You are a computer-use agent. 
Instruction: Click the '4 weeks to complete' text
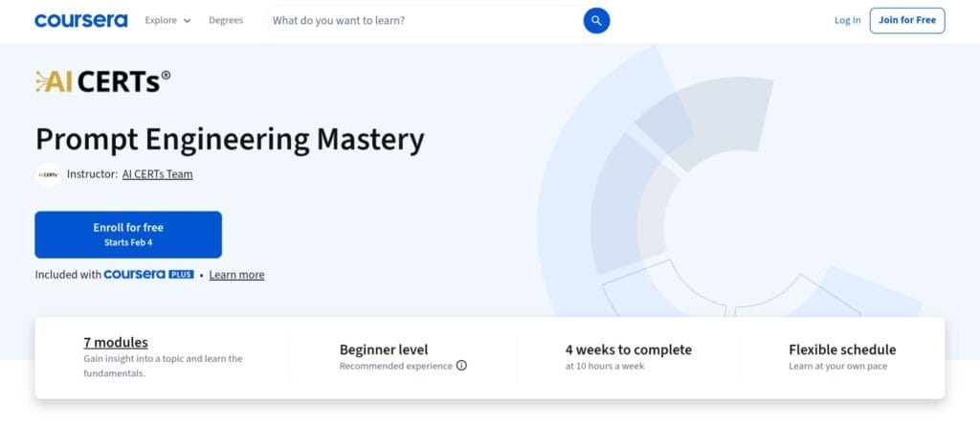tap(629, 350)
